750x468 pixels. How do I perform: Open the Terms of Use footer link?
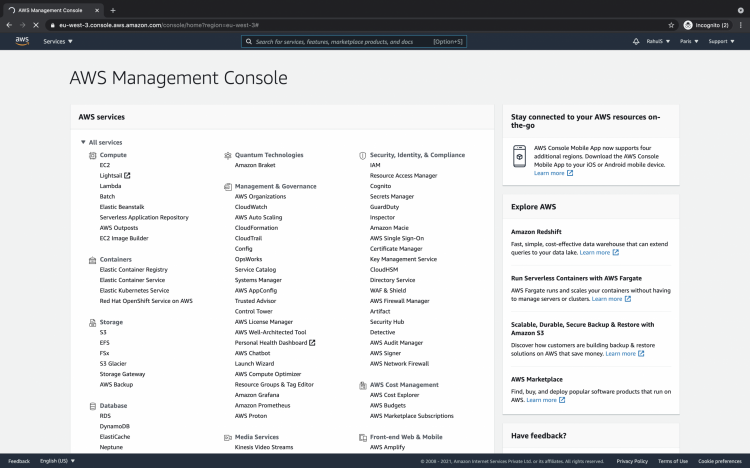point(673,461)
